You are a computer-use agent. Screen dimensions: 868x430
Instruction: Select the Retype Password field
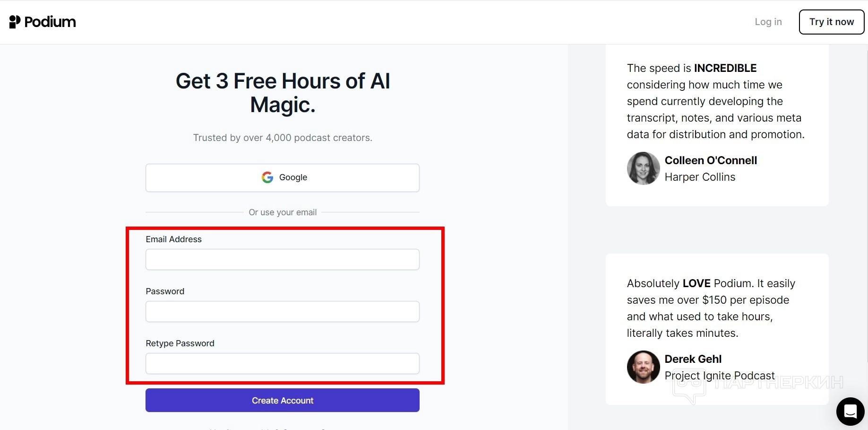[282, 364]
